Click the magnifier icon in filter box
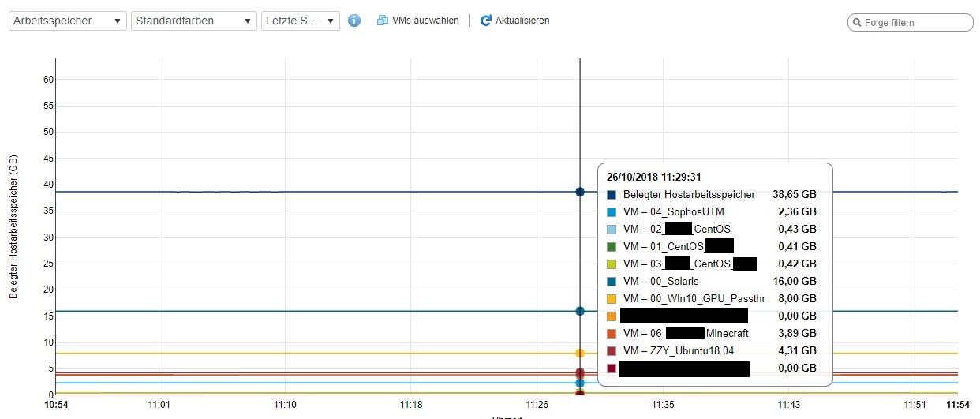The height and width of the screenshot is (419, 980). click(x=856, y=22)
